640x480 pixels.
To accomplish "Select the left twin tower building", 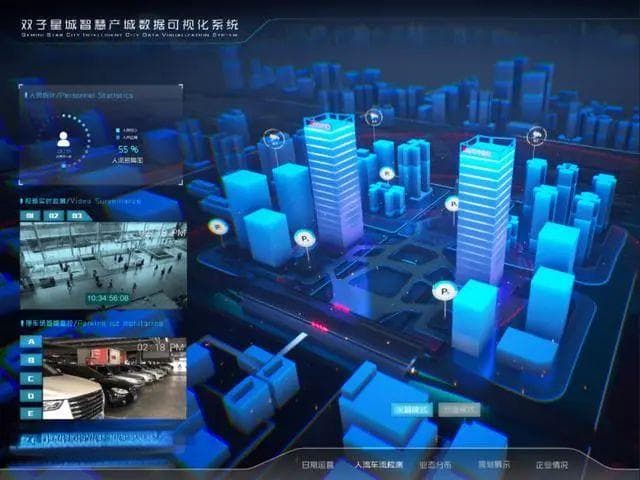I will pyautogui.click(x=333, y=181).
